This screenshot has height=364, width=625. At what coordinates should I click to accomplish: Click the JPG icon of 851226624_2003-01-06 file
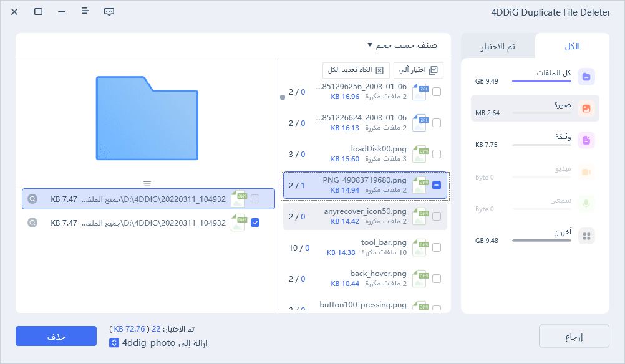(420, 123)
